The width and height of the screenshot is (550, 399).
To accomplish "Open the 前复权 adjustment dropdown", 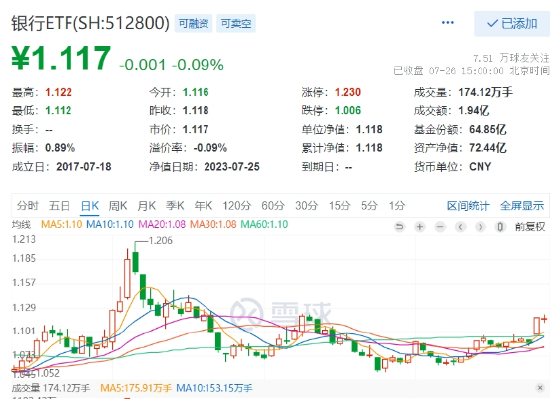I will coord(530,227).
